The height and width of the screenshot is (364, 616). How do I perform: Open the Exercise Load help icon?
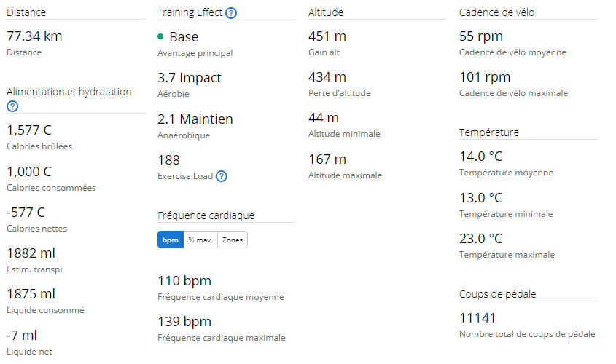[222, 176]
